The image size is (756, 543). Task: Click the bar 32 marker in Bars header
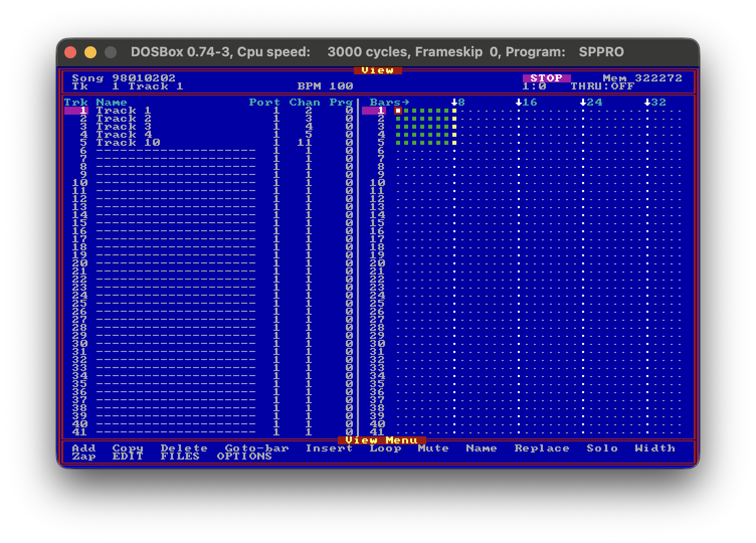click(655, 102)
